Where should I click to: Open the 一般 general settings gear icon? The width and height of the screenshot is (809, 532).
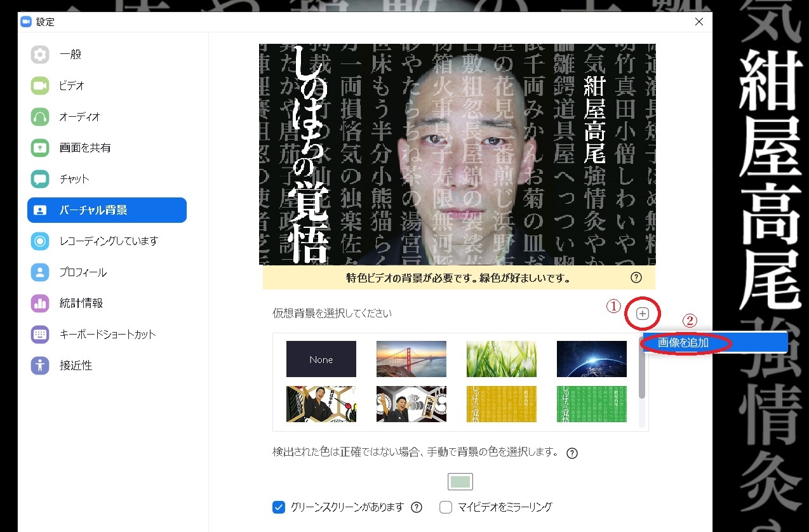(40, 55)
